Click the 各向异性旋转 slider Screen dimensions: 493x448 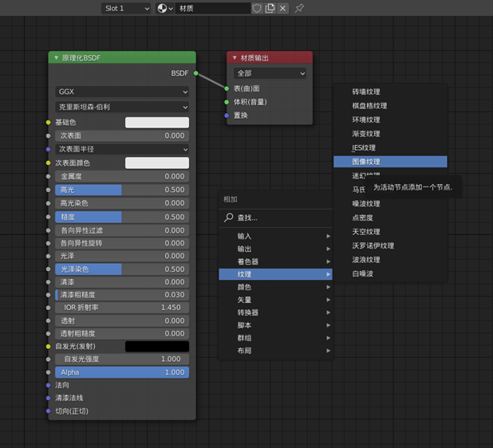(x=122, y=243)
